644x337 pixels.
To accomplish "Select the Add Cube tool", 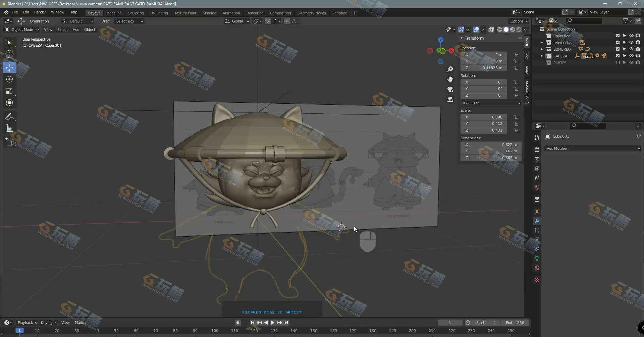I will click(9, 142).
